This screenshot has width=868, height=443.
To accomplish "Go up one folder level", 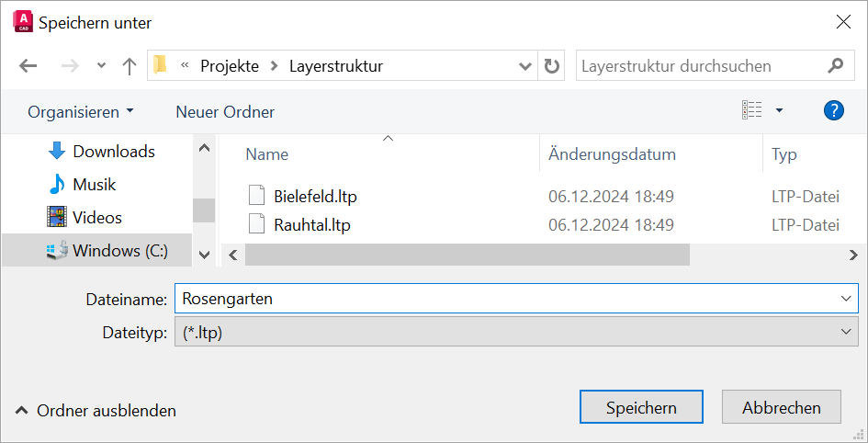I will [x=130, y=66].
